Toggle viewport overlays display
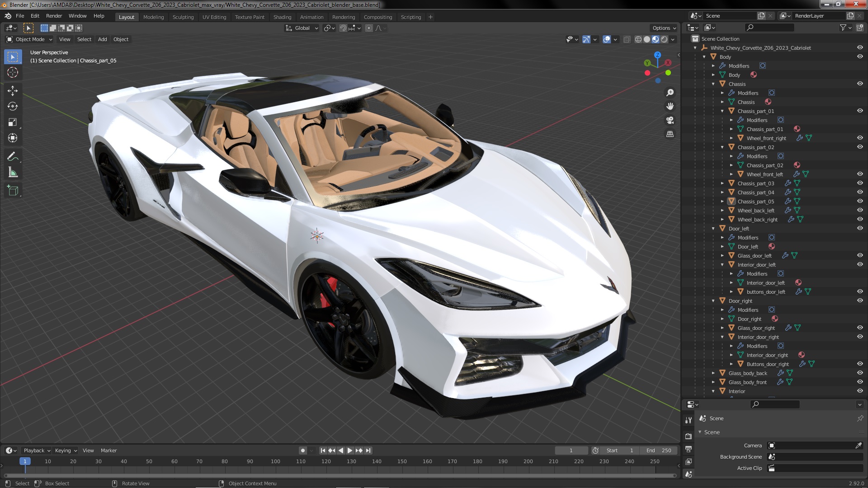The image size is (868, 488). tap(607, 39)
